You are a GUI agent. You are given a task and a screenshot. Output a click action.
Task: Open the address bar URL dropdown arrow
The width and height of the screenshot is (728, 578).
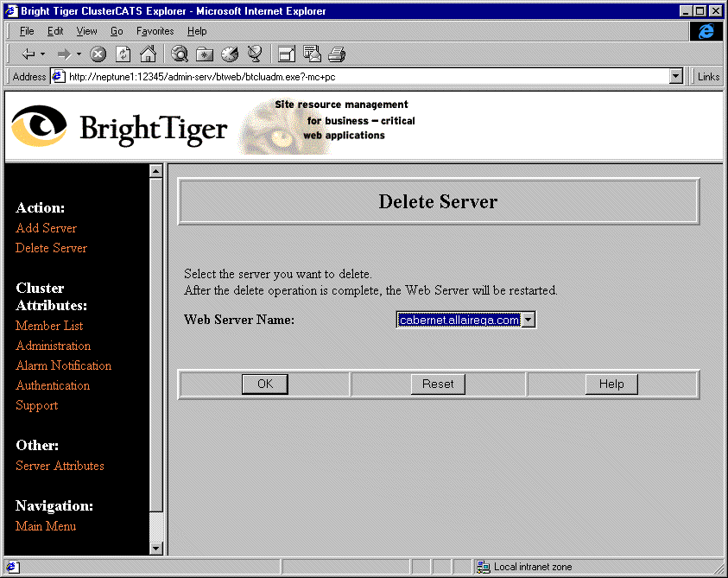point(676,77)
